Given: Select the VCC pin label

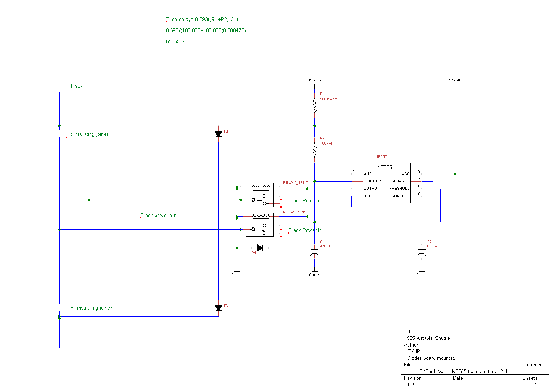Looking at the screenshot, I should click(406, 174).
